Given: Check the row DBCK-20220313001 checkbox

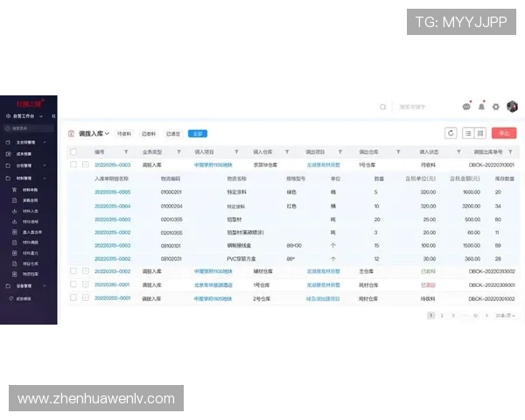Looking at the screenshot, I should click(x=73, y=164).
